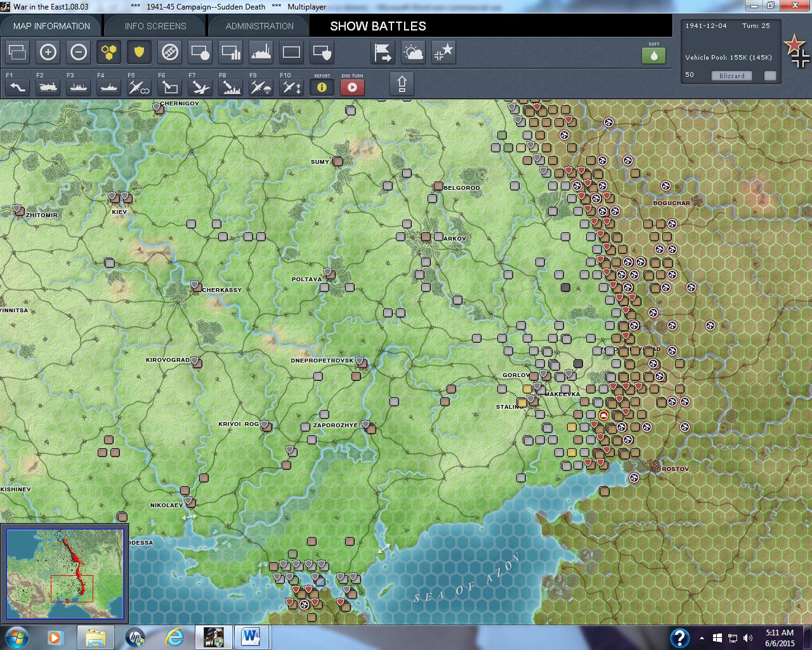Click the green SOFT ground condition indicator
The width and height of the screenshot is (812, 650).
653,56
